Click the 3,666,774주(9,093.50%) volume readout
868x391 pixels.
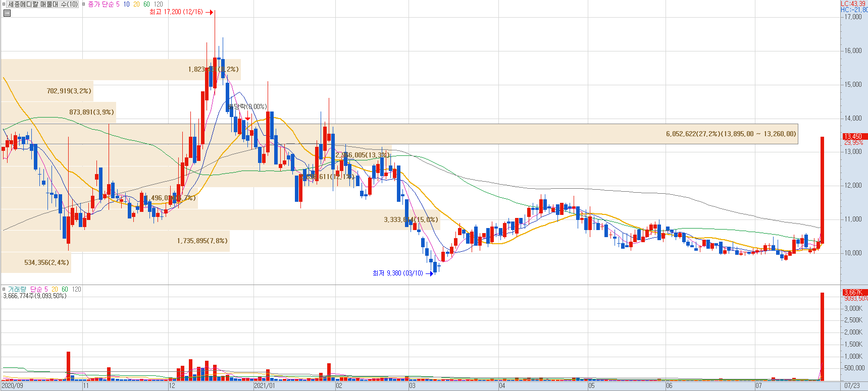(35, 296)
